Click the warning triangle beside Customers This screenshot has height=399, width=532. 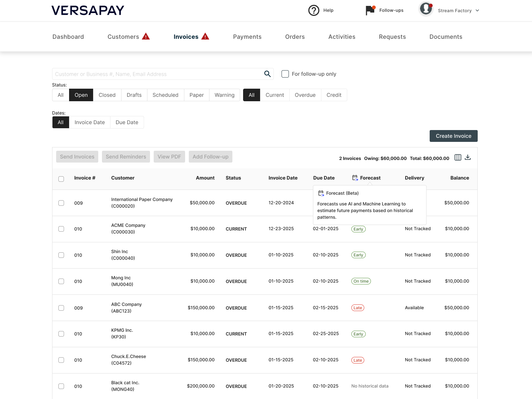coord(146,37)
